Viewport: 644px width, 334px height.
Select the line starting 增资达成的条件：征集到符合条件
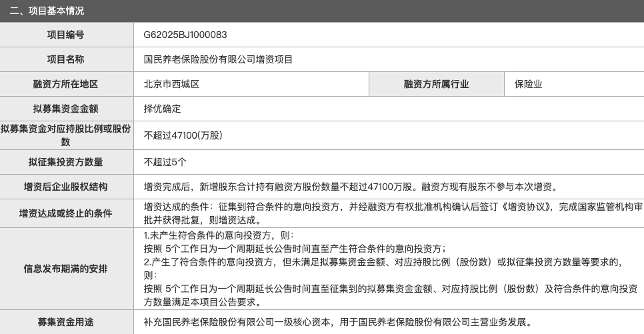(393, 207)
